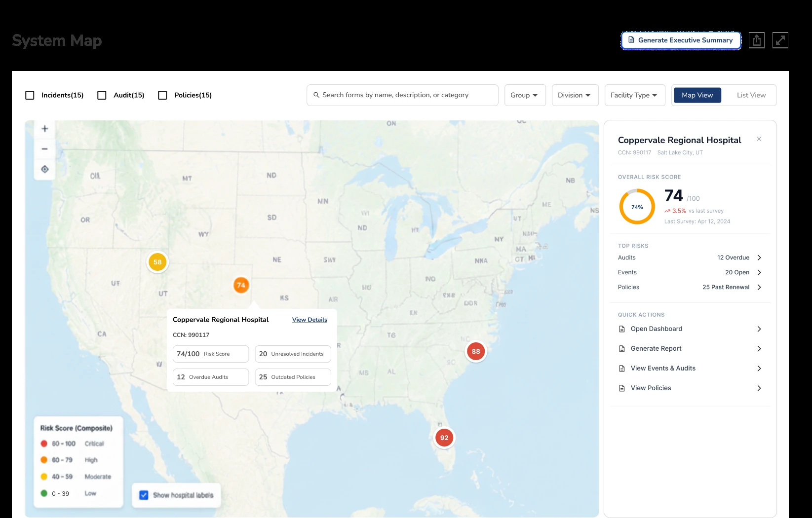The height and width of the screenshot is (518, 812).
Task: Open the Group dropdown
Action: [525, 95]
